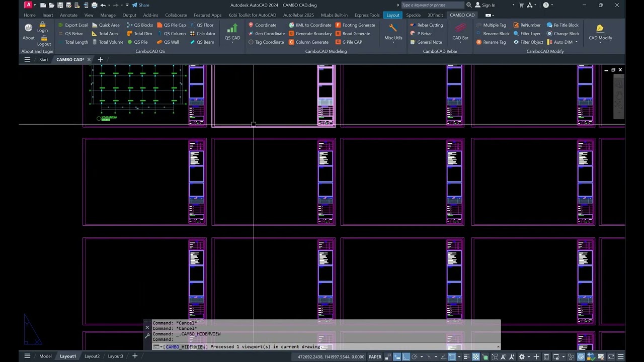This screenshot has height=362, width=644.
Task: Click the General Note tool
Action: [x=426, y=42]
